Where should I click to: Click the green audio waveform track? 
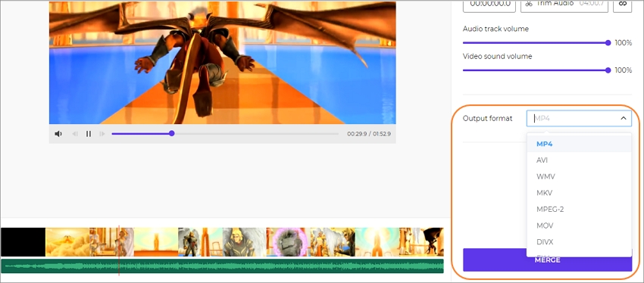coord(222,266)
